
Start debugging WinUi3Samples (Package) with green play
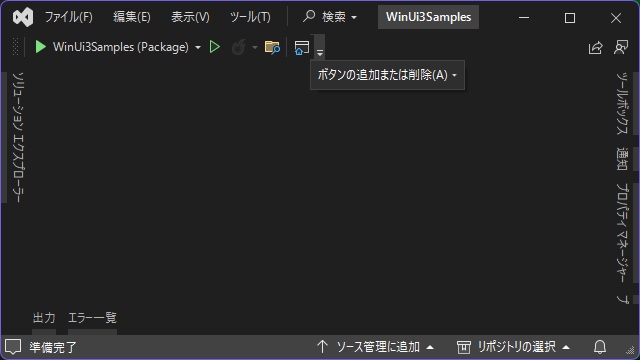[40, 47]
